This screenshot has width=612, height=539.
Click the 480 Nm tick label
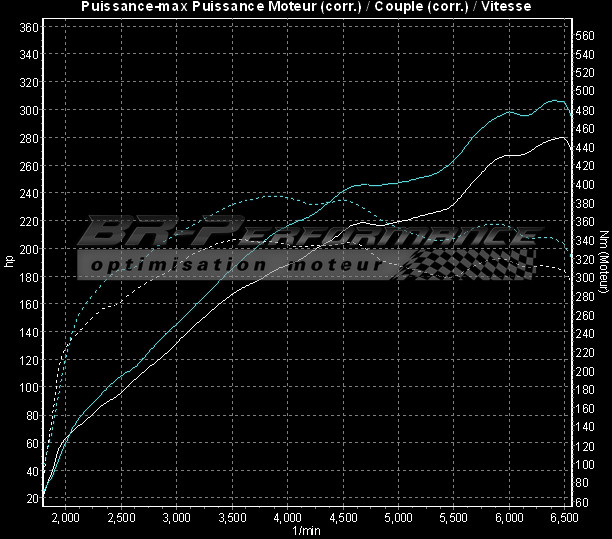point(585,110)
